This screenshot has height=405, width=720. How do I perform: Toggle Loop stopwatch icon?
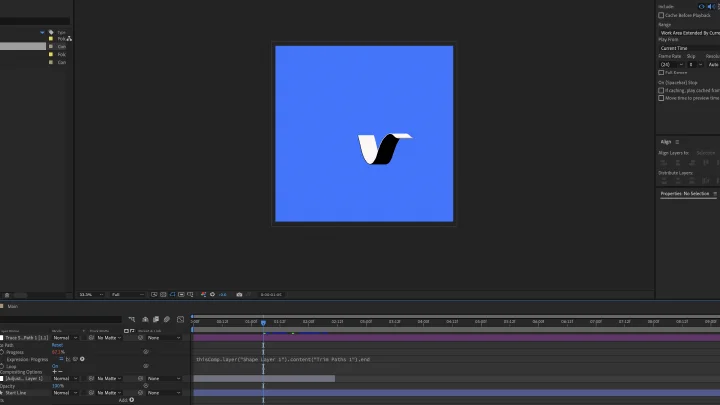tap(2, 366)
